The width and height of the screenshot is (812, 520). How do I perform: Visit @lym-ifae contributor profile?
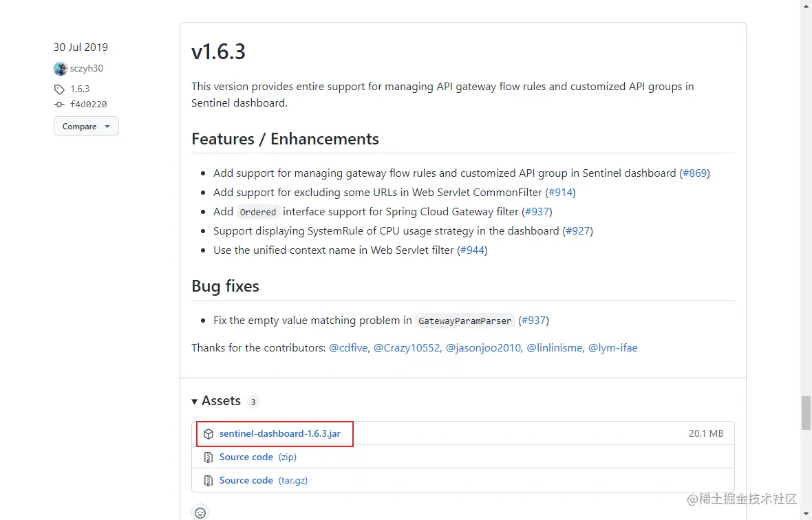612,348
